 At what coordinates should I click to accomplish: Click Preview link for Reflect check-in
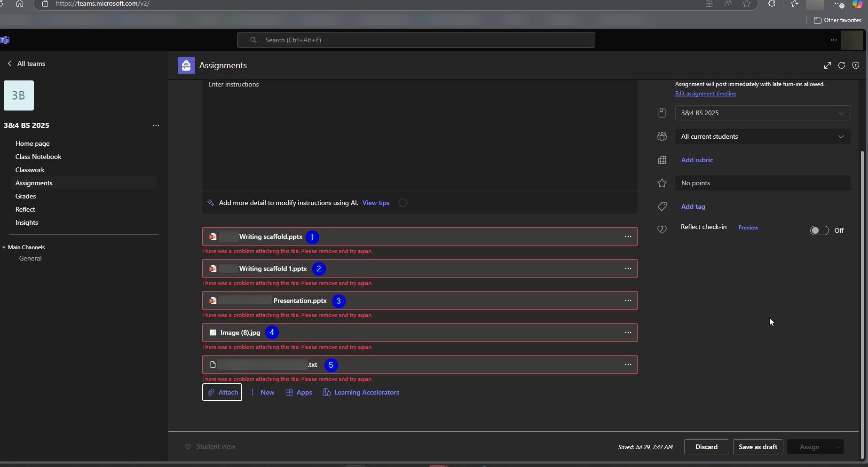pyautogui.click(x=748, y=228)
